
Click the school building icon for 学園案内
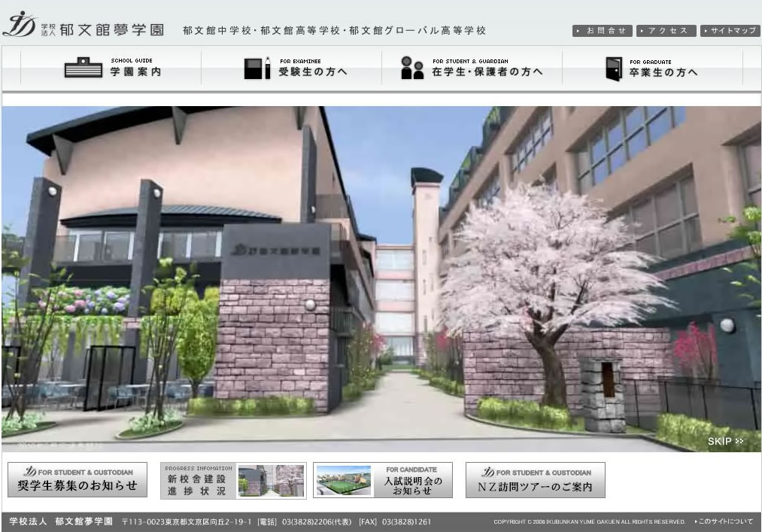click(83, 68)
